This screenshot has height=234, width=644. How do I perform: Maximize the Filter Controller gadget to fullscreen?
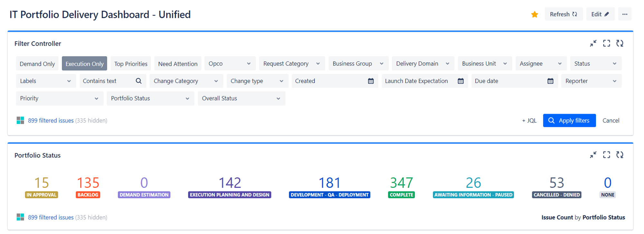pyautogui.click(x=607, y=43)
